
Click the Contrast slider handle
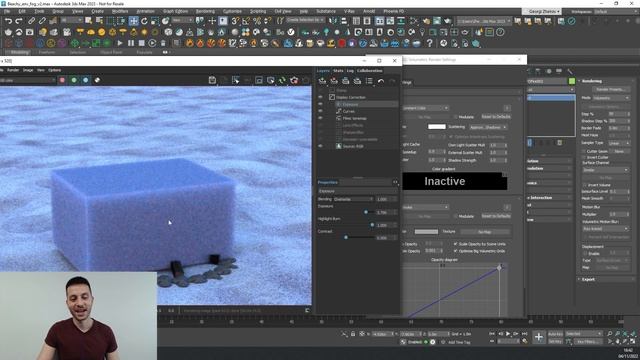pos(346,237)
